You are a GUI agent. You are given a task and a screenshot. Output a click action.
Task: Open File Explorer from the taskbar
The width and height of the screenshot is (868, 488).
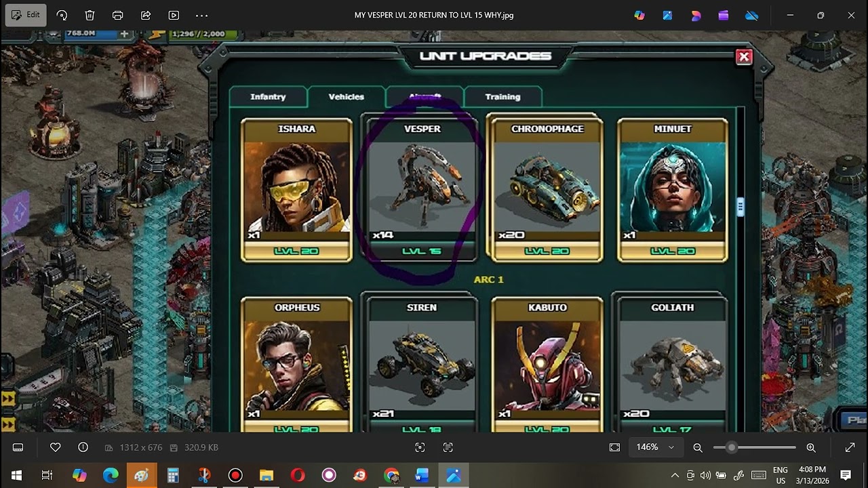click(x=267, y=475)
